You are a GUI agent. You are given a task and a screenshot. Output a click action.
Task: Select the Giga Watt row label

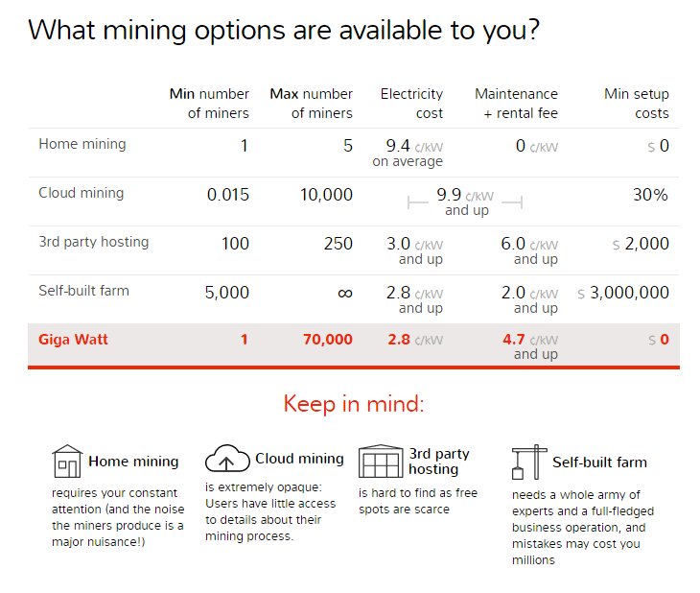pos(73,339)
